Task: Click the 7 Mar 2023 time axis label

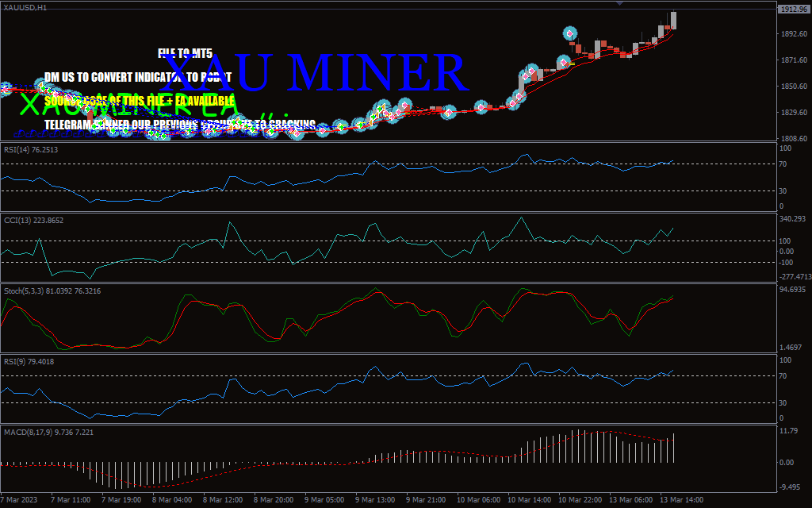Action: pos(21,500)
